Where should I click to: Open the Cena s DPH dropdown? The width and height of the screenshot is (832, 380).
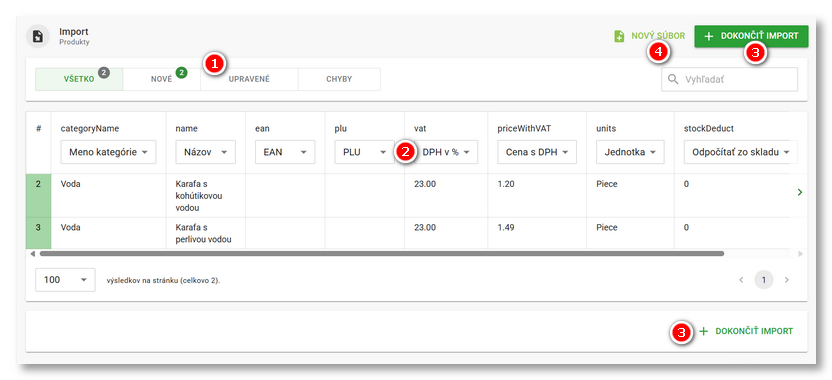[x=537, y=152]
